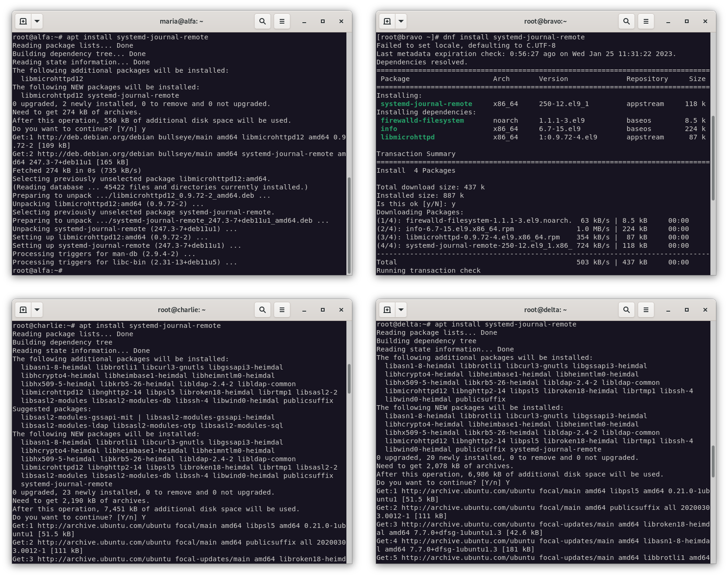The image size is (728, 577).
Task: Expand the tab dropdown arrow in delta terminal
Action: pyautogui.click(x=401, y=310)
